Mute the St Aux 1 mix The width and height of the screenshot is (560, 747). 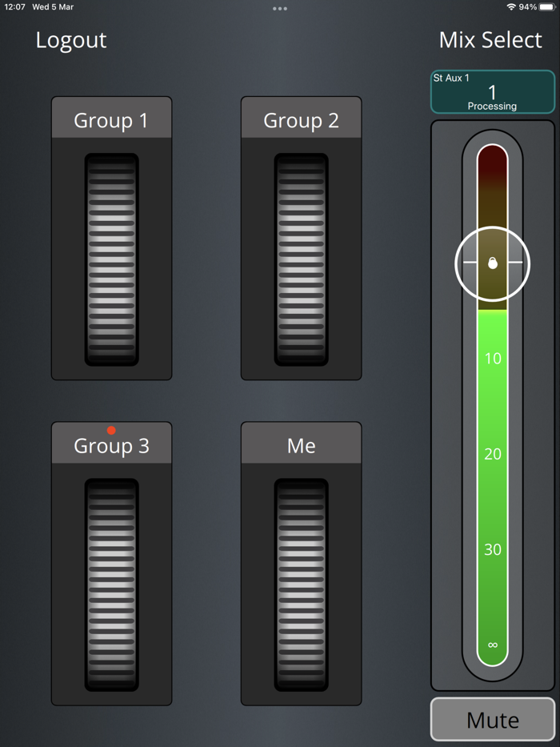tap(492, 719)
